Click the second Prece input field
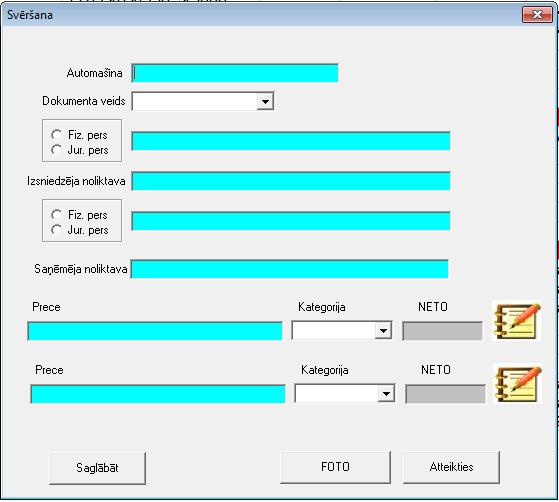Image resolution: width=559 pixels, height=502 pixels. pos(158,394)
